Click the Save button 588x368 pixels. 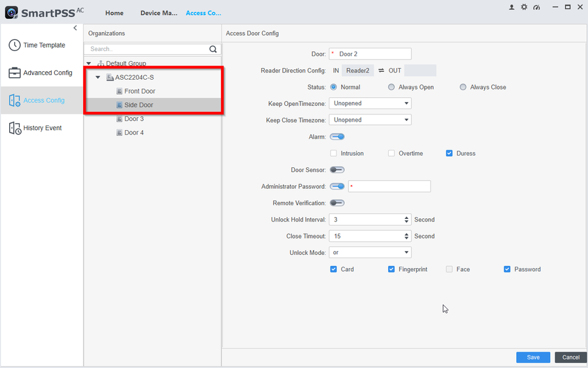533,358
